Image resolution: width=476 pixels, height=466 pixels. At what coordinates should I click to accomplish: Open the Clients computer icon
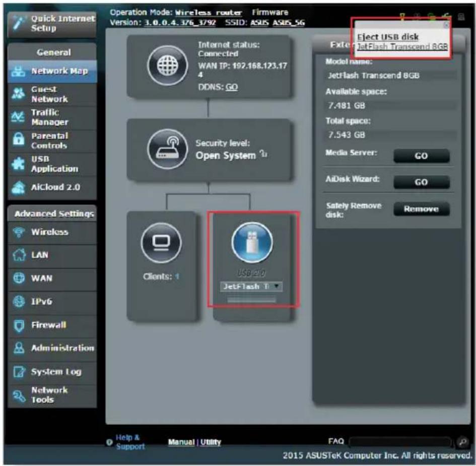[161, 243]
